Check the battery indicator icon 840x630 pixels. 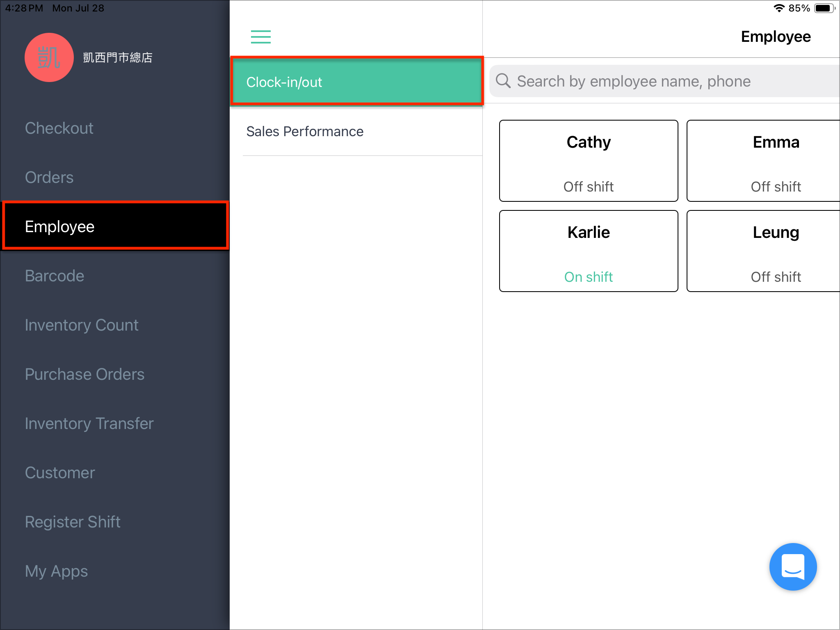824,8
